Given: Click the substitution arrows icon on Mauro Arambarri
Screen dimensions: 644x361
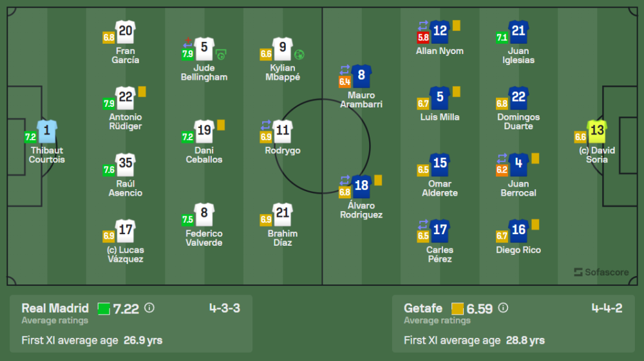Looking at the screenshot, I should coord(345,69).
